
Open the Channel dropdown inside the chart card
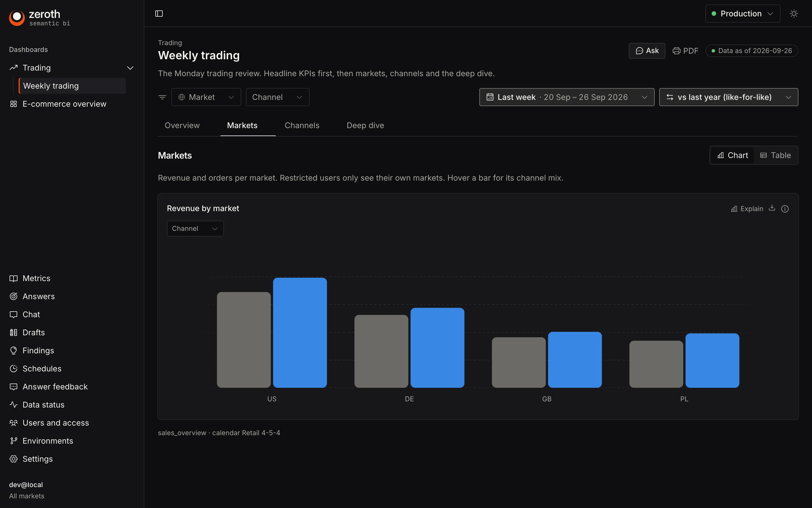click(x=195, y=229)
